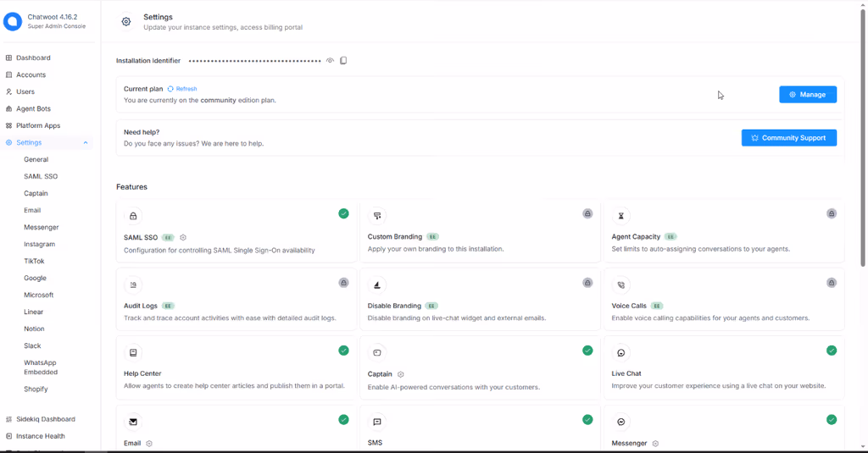Open Messenger settings submenu

pos(41,227)
